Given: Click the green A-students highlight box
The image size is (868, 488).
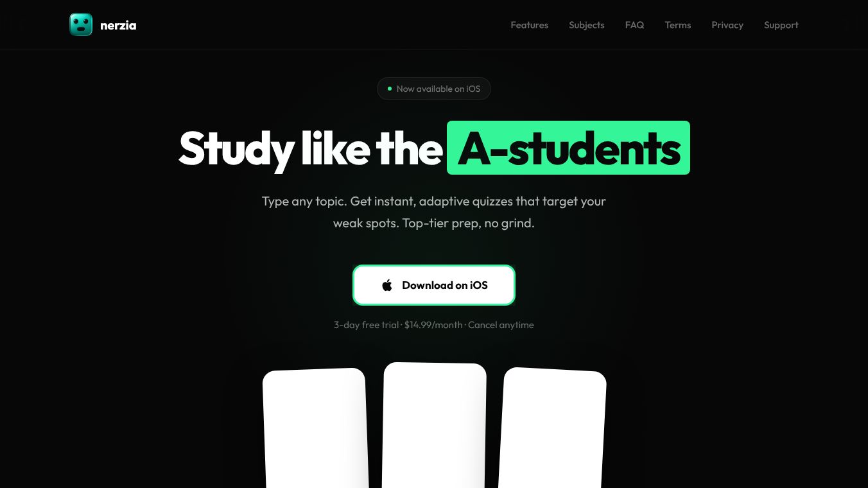Looking at the screenshot, I should tap(568, 148).
